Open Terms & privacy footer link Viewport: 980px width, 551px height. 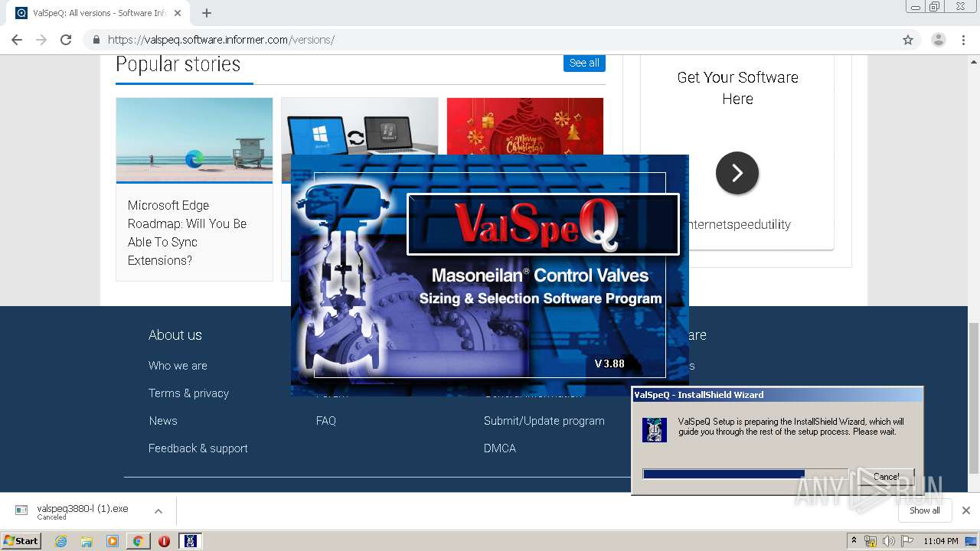pyautogui.click(x=188, y=393)
